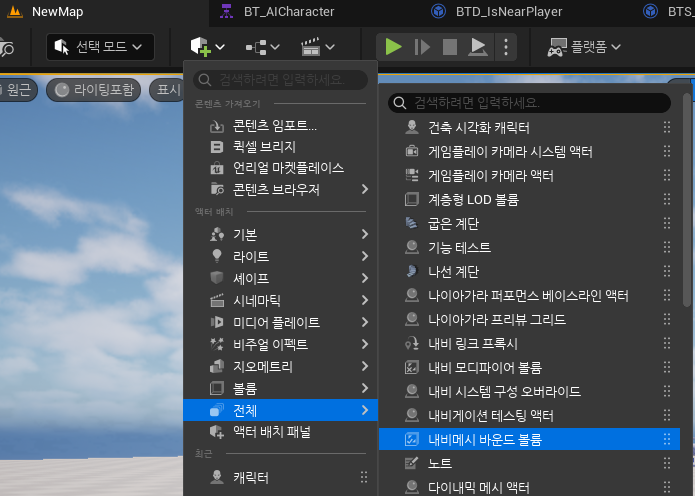Start play in editor with green Play button
The width and height of the screenshot is (695, 496).
393,47
